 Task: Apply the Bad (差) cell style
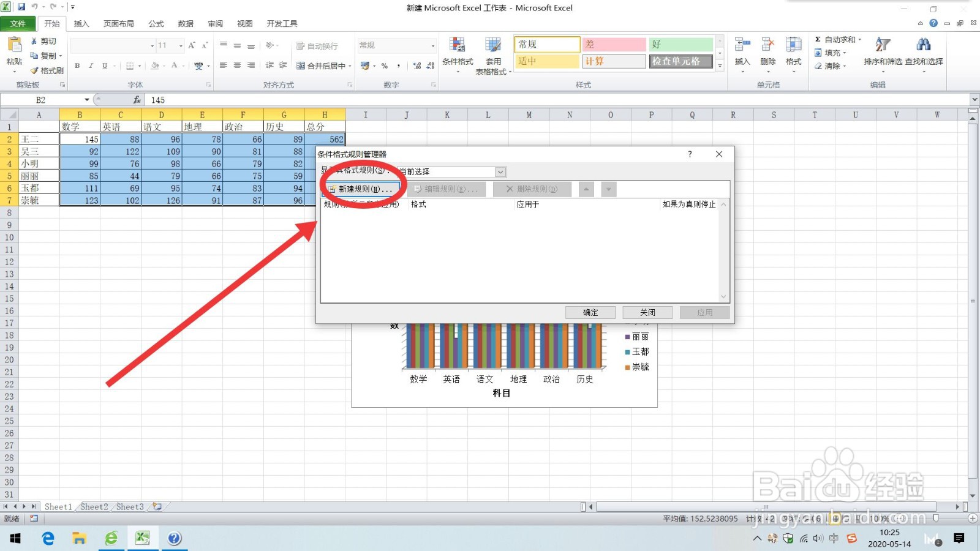pos(614,45)
